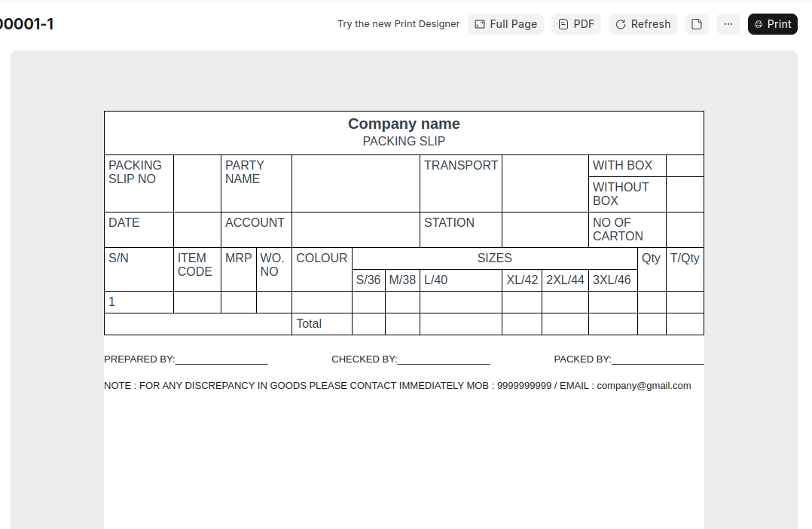This screenshot has width=812, height=529.
Task: Refresh the print preview
Action: pyautogui.click(x=643, y=24)
